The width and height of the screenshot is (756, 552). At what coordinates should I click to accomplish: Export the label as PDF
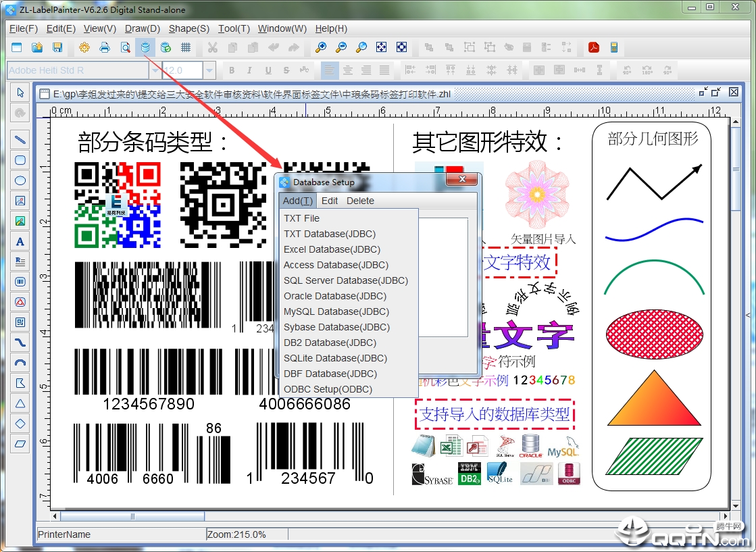click(x=594, y=47)
